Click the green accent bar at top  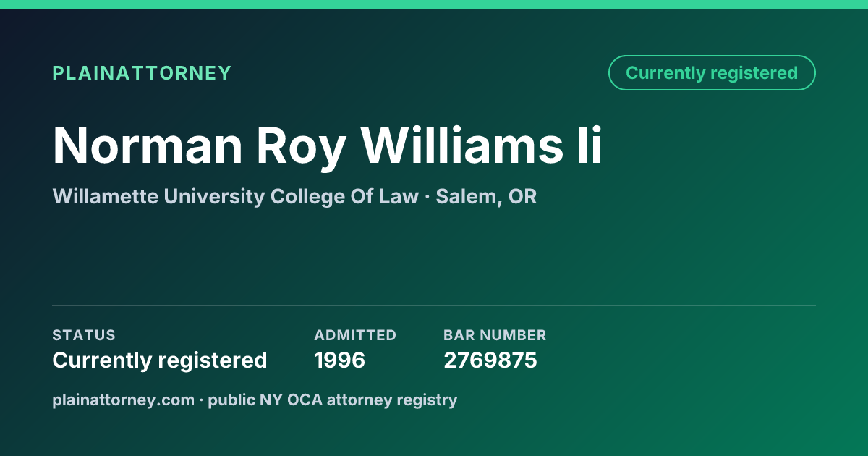coord(434,4)
